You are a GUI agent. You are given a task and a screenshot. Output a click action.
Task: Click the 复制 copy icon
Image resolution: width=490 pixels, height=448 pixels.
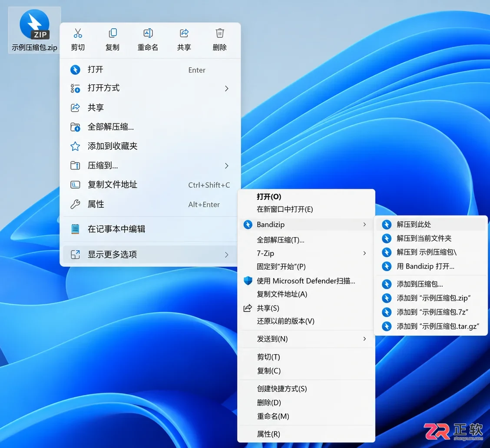click(113, 33)
